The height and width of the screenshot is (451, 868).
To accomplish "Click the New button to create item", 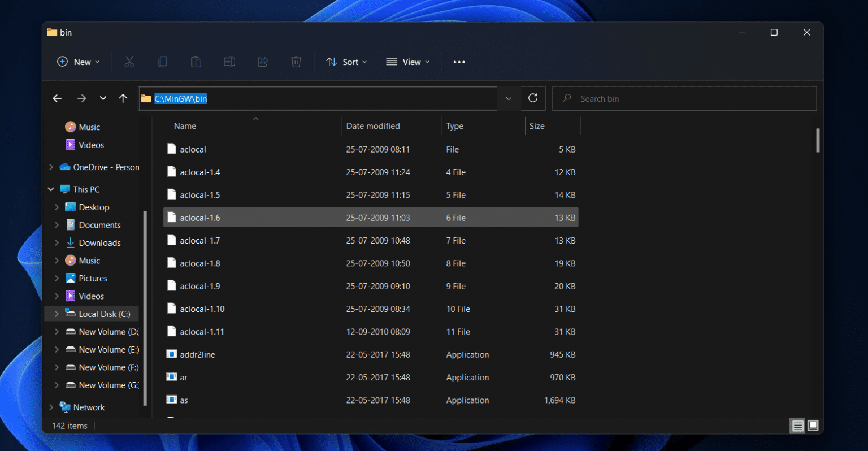I will (77, 62).
